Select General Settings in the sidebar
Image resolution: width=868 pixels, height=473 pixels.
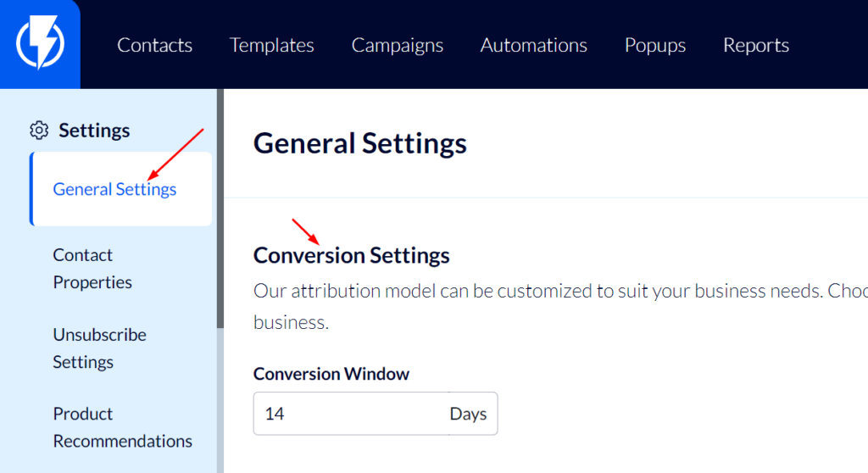click(x=120, y=189)
